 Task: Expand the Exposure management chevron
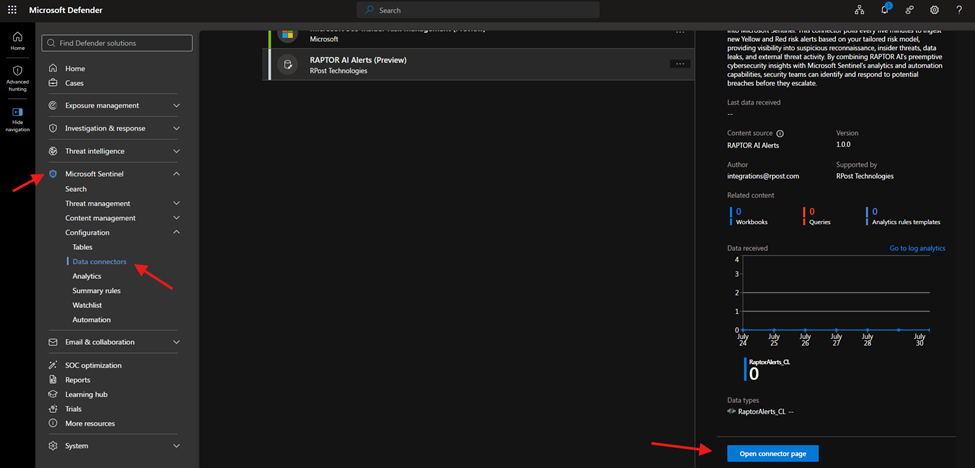pyautogui.click(x=177, y=106)
